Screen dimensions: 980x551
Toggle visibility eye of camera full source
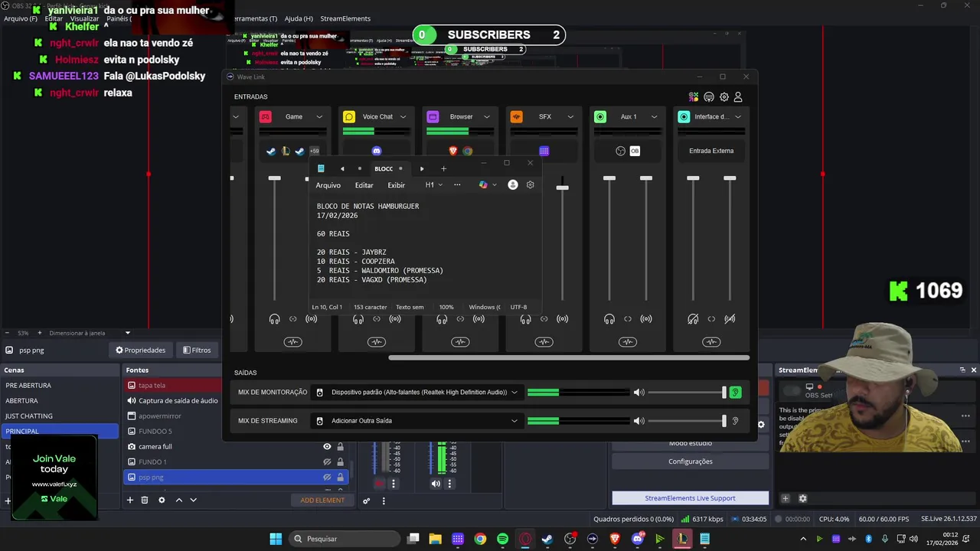tap(327, 446)
